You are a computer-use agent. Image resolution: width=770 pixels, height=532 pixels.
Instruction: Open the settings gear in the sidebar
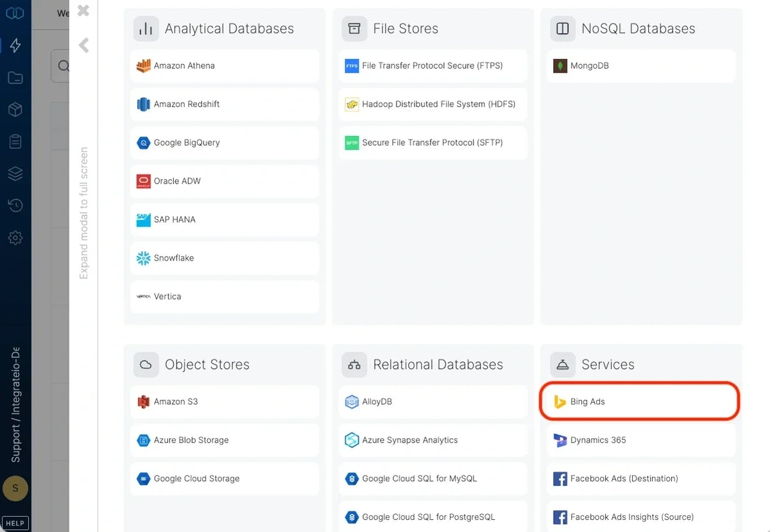(x=15, y=237)
